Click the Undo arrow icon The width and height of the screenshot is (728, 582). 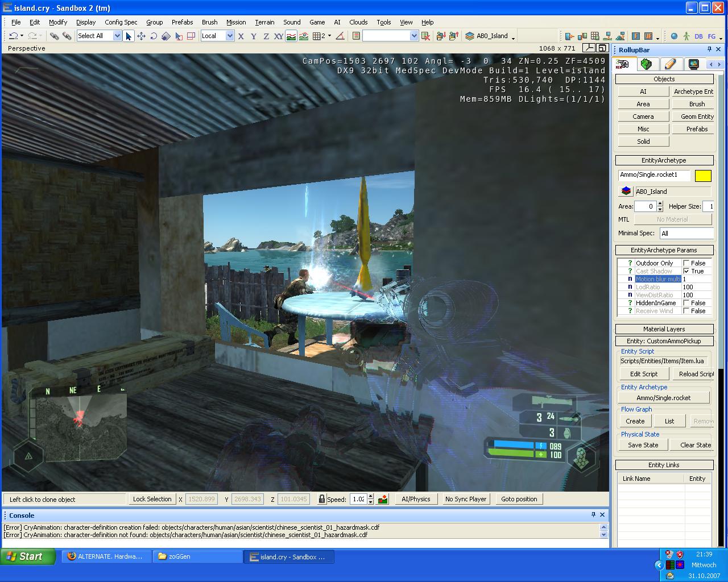13,36
